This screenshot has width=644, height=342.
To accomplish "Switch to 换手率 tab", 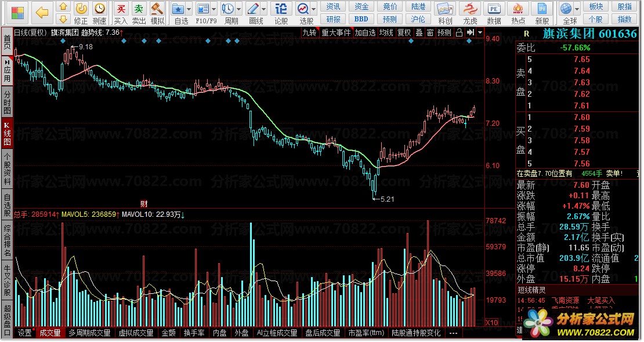I will [194, 333].
